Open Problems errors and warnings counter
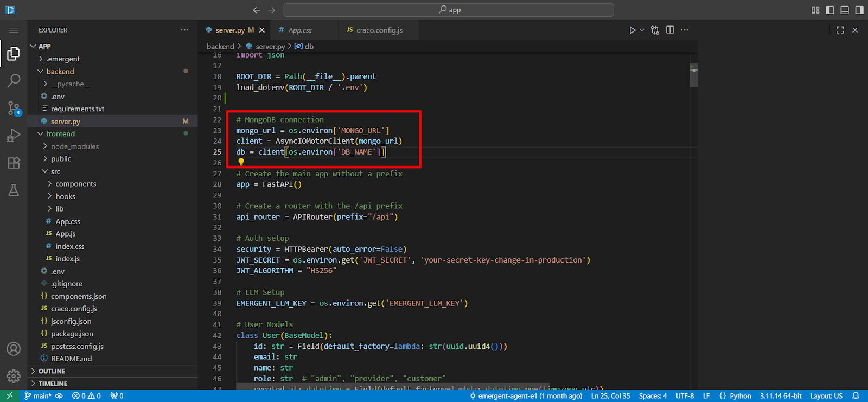The image size is (868, 402). coord(87,396)
